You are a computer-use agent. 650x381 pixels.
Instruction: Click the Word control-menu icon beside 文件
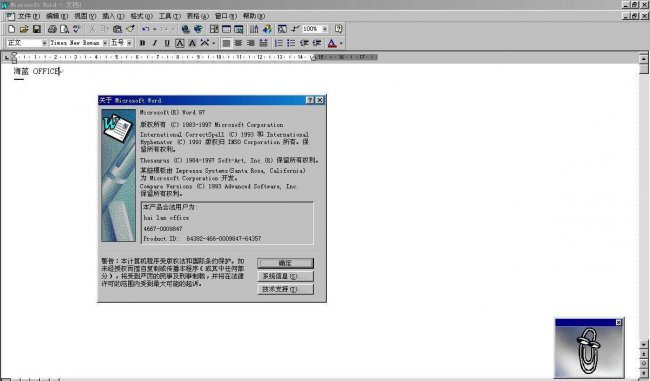pos(10,16)
